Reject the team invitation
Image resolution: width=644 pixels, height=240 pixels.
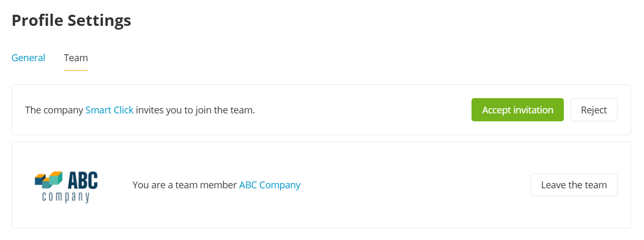[x=593, y=110]
